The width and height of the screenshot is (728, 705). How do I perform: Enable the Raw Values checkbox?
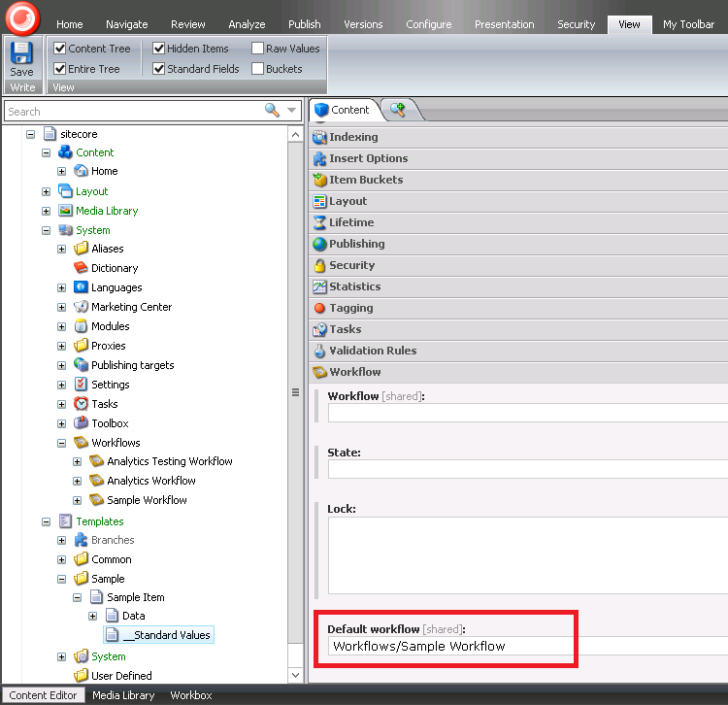click(x=257, y=48)
